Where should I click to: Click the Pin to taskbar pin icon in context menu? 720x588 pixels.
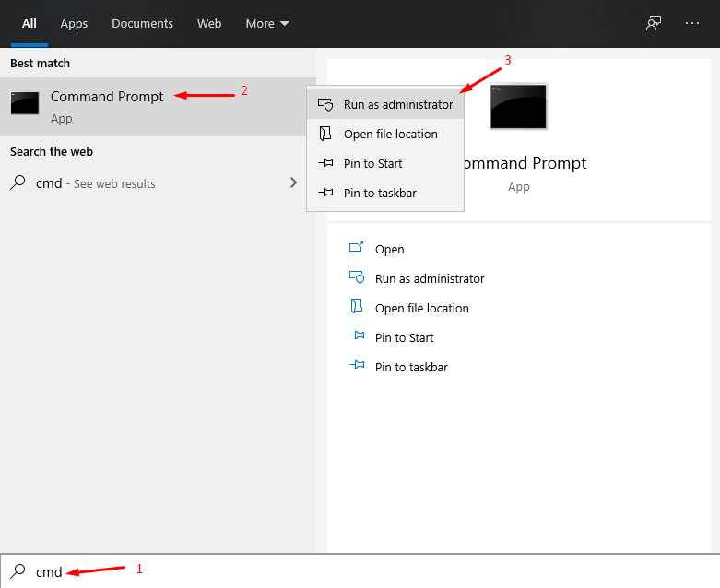(x=325, y=193)
